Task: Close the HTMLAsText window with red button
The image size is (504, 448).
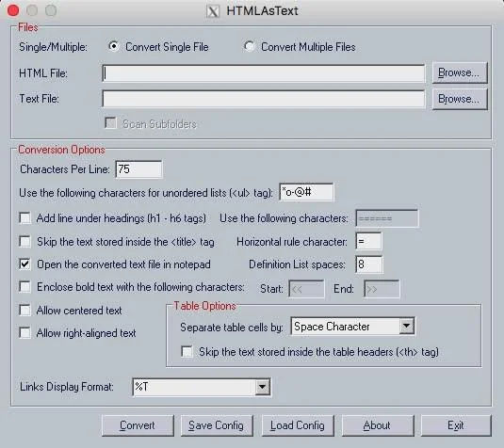Action: pyautogui.click(x=13, y=10)
